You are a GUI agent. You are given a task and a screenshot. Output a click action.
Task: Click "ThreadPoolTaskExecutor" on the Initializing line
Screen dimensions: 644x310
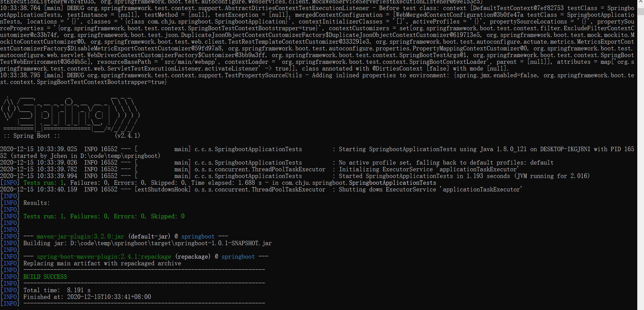[289, 169]
